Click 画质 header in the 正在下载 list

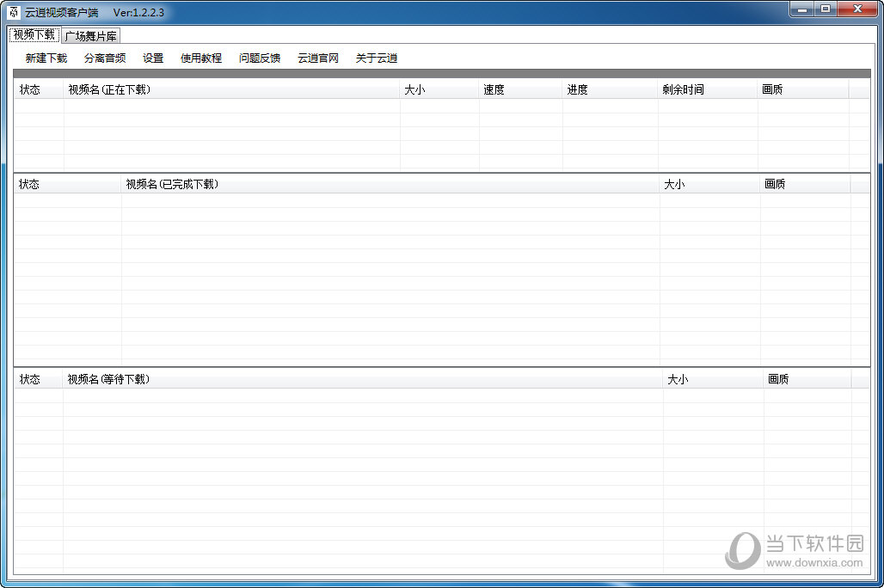[803, 89]
